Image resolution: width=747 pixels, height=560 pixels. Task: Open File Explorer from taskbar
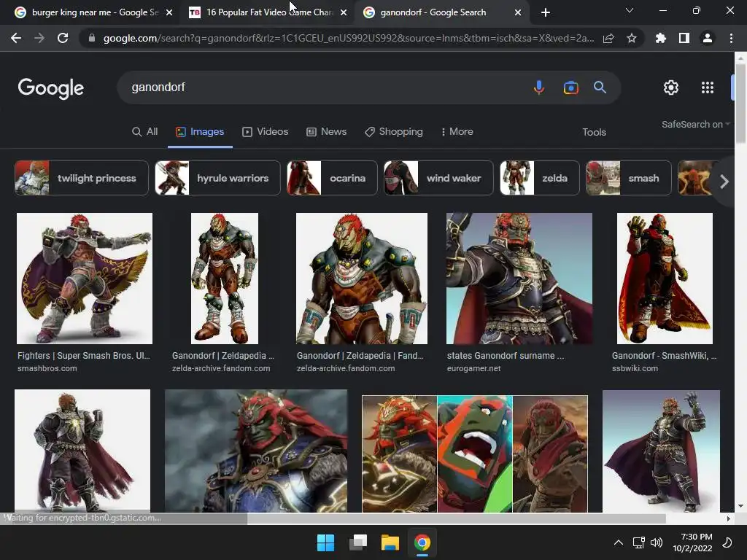390,542
